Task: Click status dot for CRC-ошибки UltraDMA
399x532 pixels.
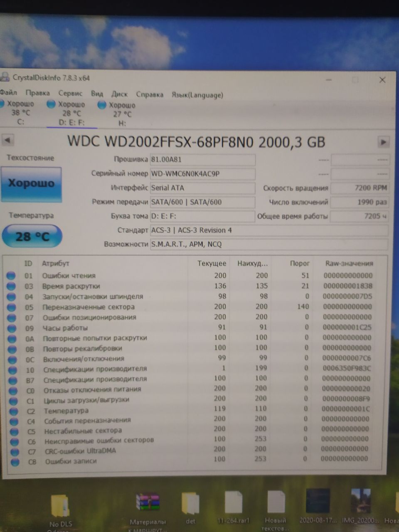Action: tap(15, 452)
